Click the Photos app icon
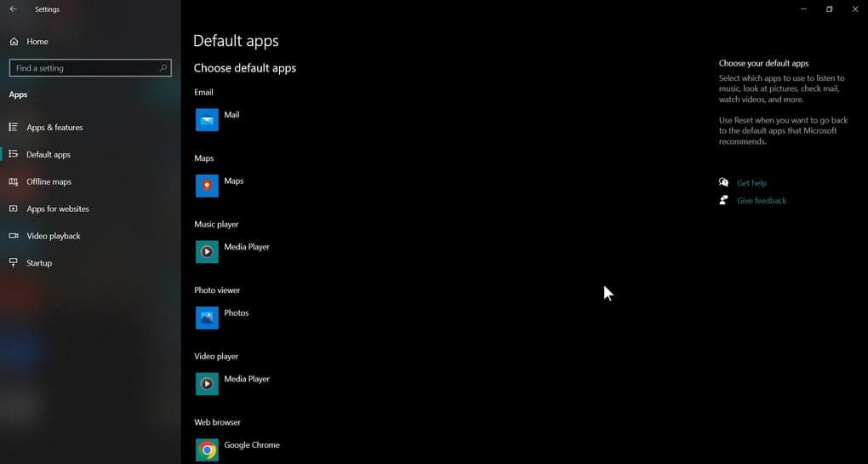868x464 pixels. (207, 318)
